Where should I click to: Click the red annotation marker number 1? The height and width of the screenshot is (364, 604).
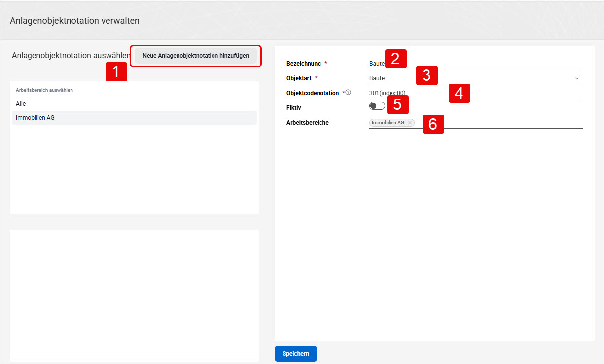[116, 72]
